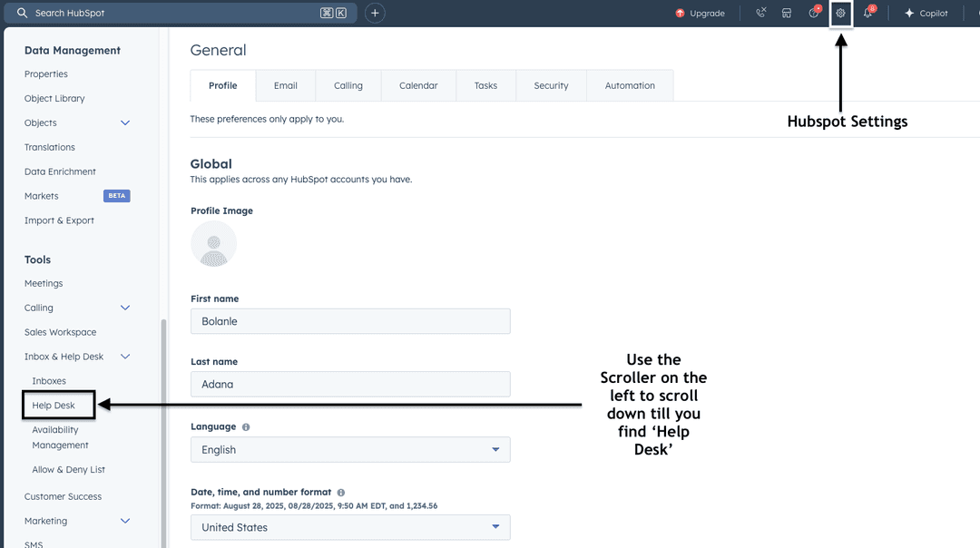Image resolution: width=980 pixels, height=548 pixels.
Task: Click the profile image avatar
Action: (x=214, y=244)
